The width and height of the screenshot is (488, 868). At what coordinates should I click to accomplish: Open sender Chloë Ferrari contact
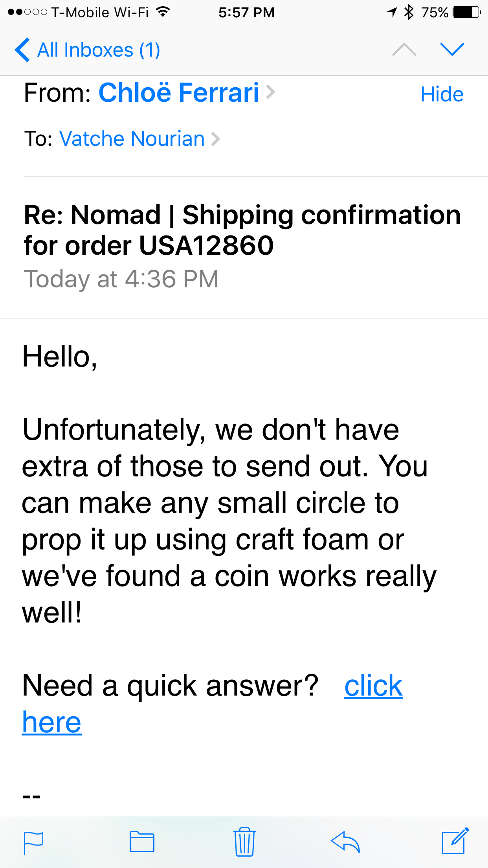(x=179, y=93)
